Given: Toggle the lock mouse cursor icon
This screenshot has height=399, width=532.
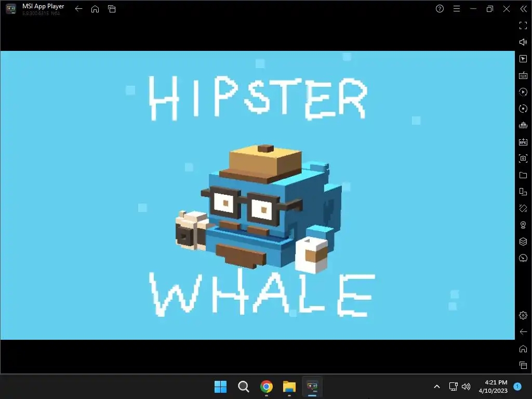Looking at the screenshot, I should pyautogui.click(x=523, y=59).
